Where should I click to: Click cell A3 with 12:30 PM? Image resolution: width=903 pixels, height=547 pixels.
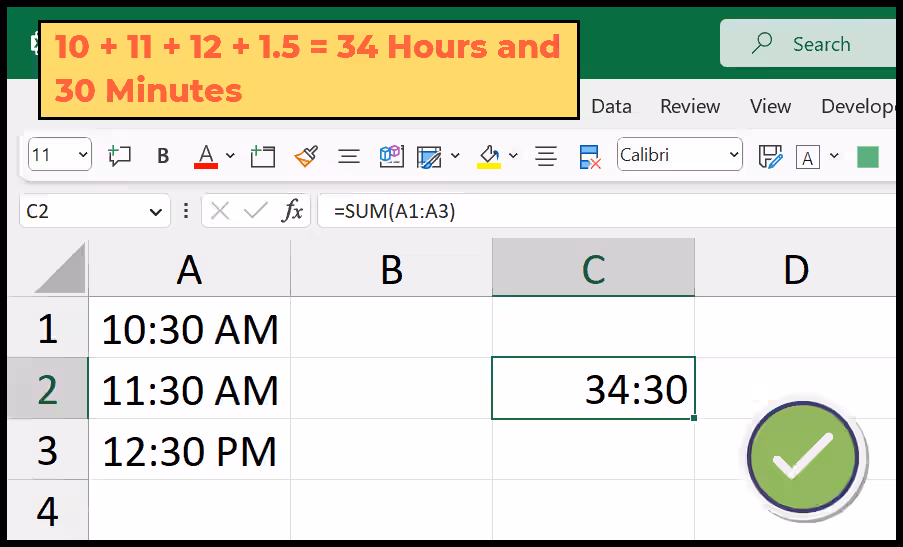tap(189, 450)
